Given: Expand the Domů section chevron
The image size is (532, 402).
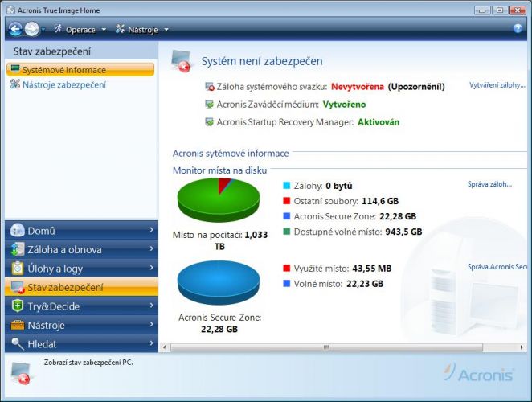Looking at the screenshot, I should [151, 230].
